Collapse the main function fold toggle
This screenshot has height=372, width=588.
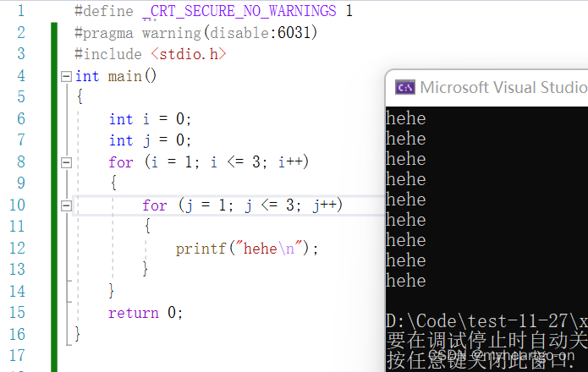pos(66,76)
